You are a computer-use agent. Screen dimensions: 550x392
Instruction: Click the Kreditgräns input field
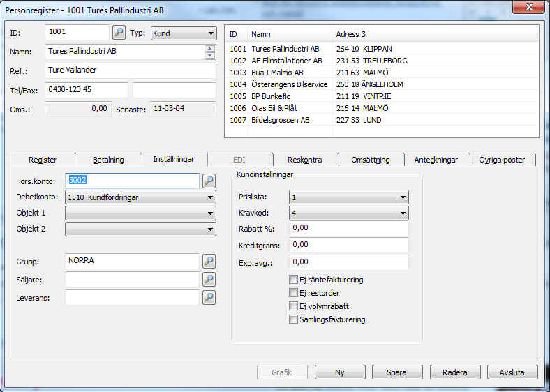(348, 245)
